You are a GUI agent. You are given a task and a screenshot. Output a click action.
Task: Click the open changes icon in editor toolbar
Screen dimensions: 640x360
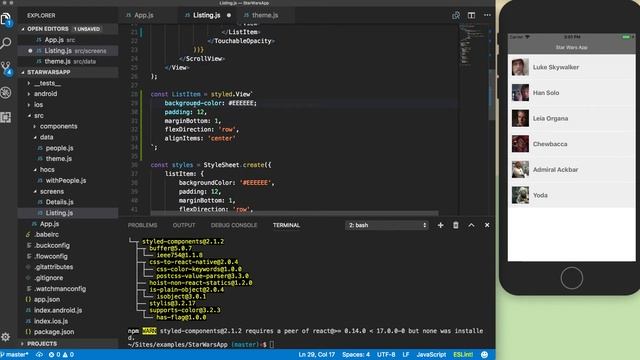[456, 16]
